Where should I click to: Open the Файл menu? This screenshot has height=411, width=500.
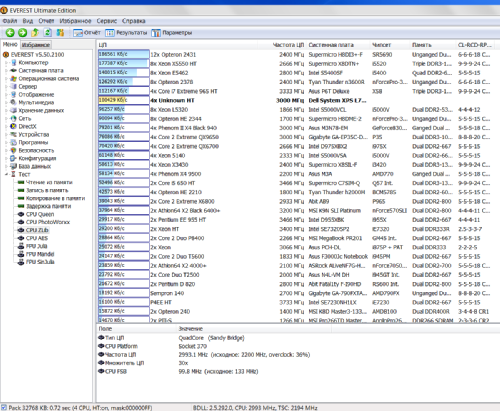point(10,21)
